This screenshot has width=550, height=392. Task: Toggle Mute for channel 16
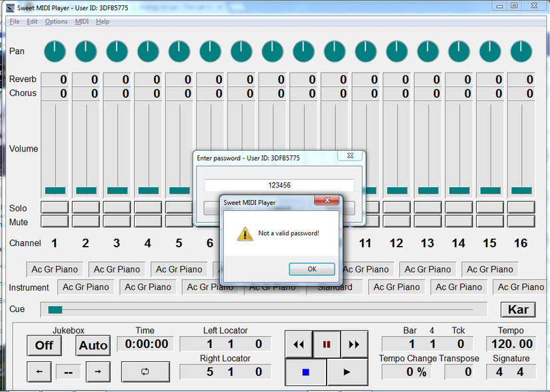click(521, 221)
